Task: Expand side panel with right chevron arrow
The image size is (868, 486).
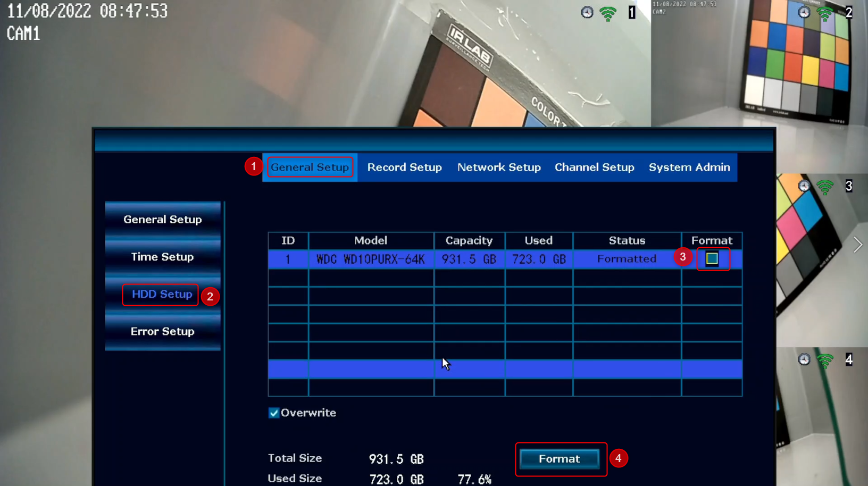Action: pos(857,245)
